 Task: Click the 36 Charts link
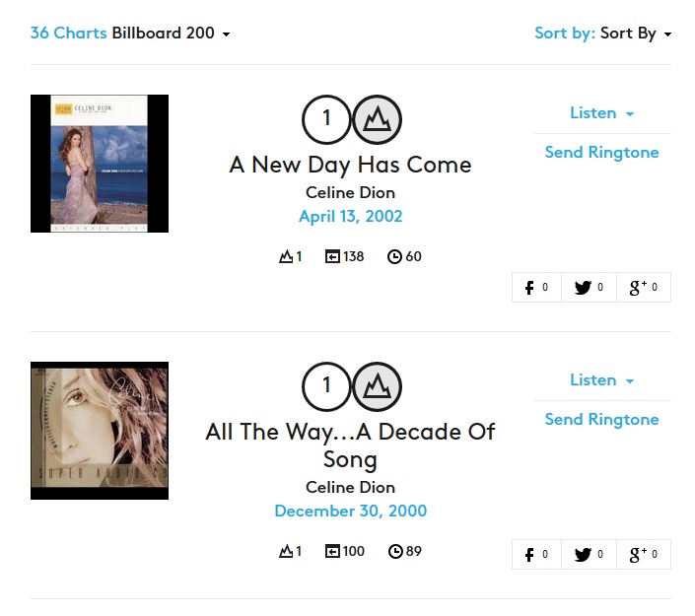coord(68,34)
